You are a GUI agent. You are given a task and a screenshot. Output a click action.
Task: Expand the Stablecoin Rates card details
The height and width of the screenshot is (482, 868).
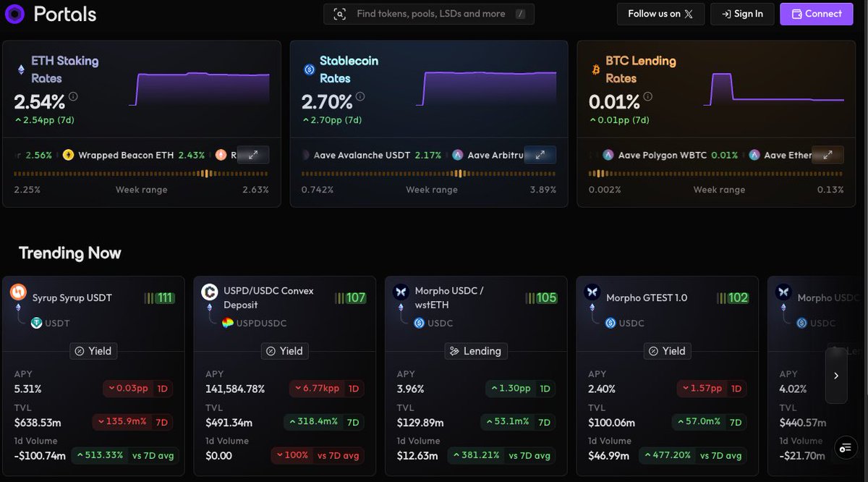(x=540, y=155)
